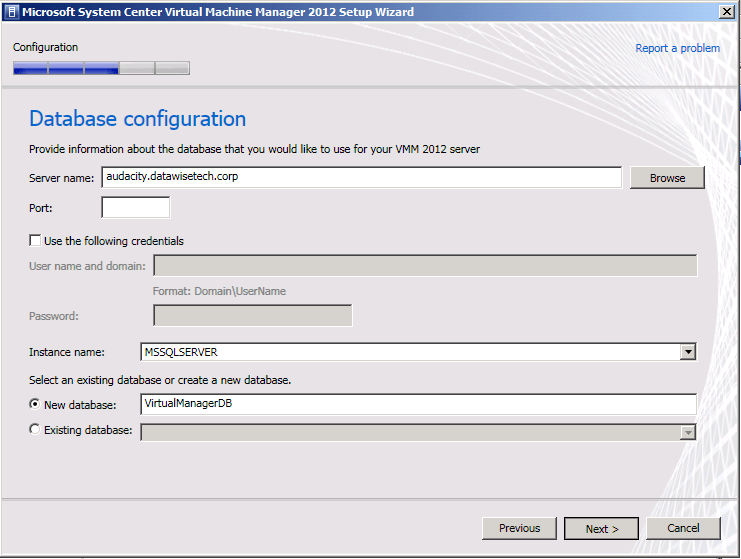The width and height of the screenshot is (741, 559).
Task: Click the Database configuration heading
Action: pyautogui.click(x=138, y=119)
